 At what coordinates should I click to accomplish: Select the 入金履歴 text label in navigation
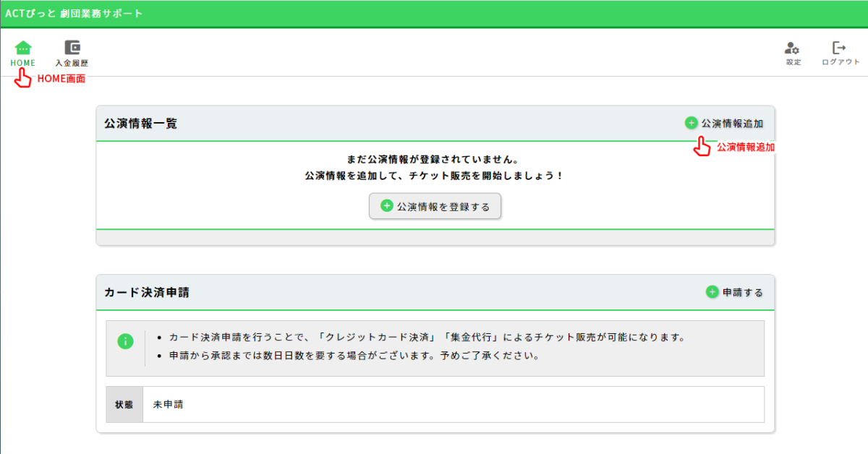[x=72, y=63]
